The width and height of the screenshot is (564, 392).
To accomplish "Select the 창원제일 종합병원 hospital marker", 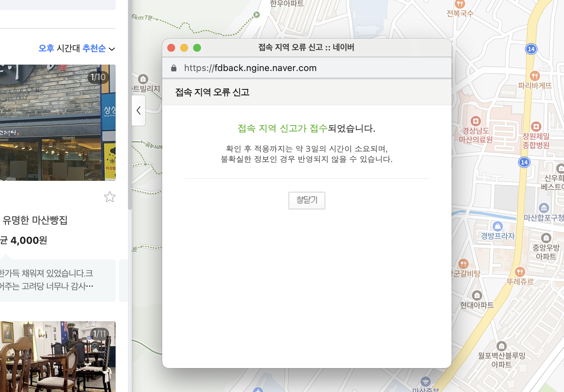I will pyautogui.click(x=536, y=126).
